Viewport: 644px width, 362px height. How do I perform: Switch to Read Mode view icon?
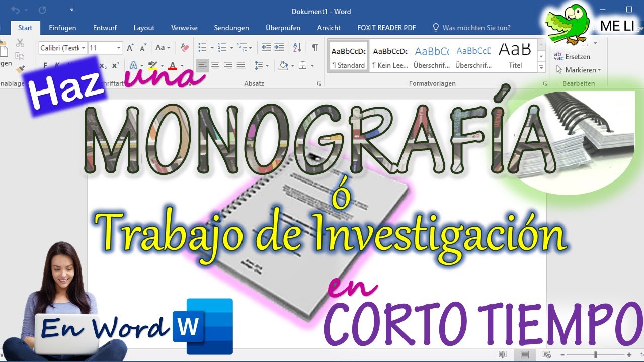(x=502, y=355)
